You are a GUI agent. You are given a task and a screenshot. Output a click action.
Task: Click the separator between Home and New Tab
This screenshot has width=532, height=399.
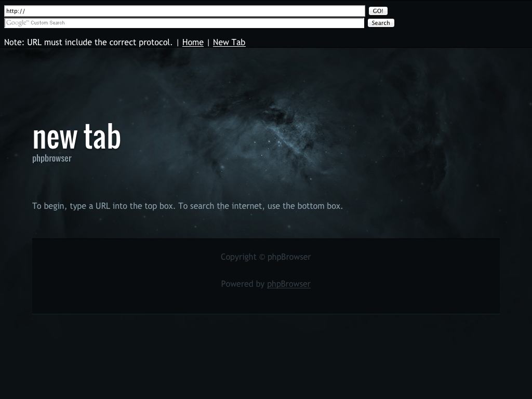[208, 43]
